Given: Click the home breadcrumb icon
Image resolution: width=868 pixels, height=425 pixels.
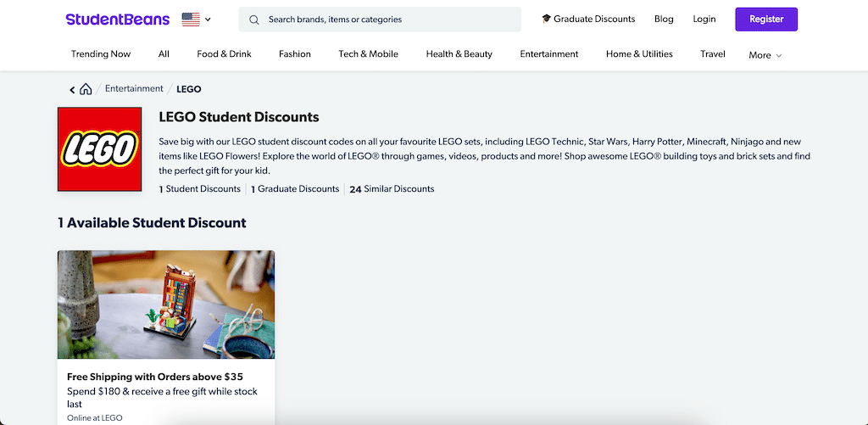Looking at the screenshot, I should click(x=86, y=89).
